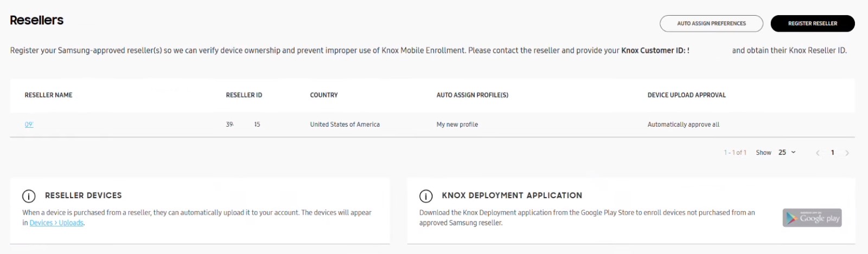868x254 pixels.
Task: Open the Google Play badge
Action: pos(812,218)
